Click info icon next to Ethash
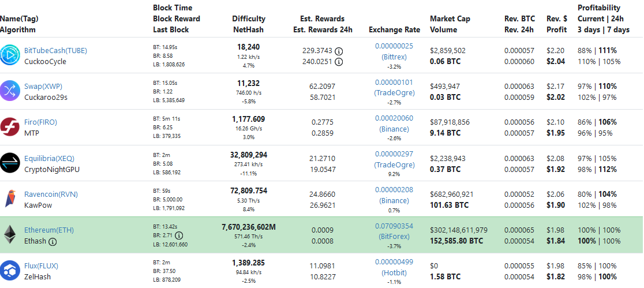This screenshot has width=644, height=288. [x=53, y=242]
